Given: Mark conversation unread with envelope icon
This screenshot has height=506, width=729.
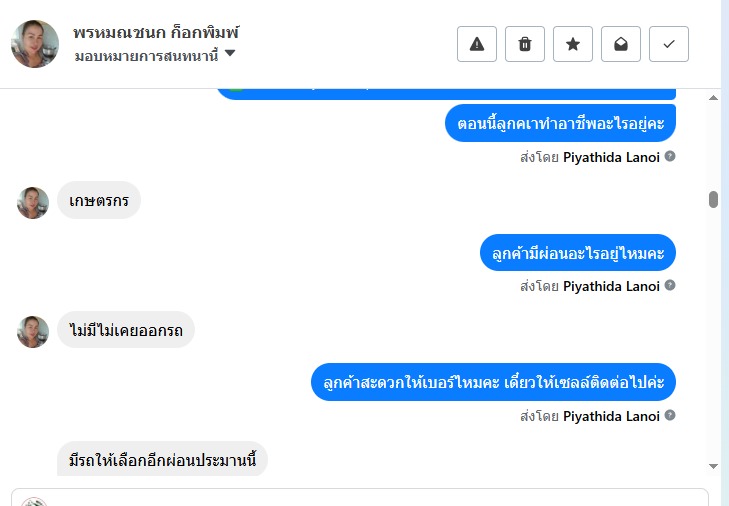Looking at the screenshot, I should tap(621, 44).
